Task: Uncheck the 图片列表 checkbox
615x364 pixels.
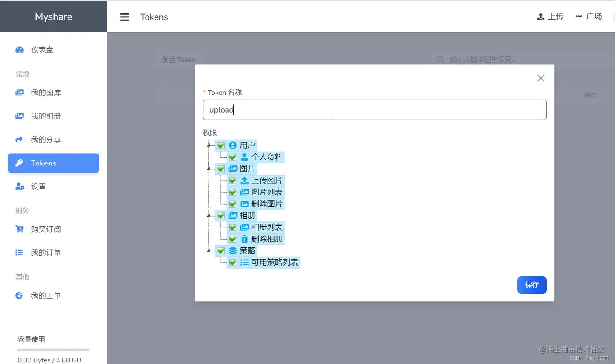Action: click(x=233, y=192)
